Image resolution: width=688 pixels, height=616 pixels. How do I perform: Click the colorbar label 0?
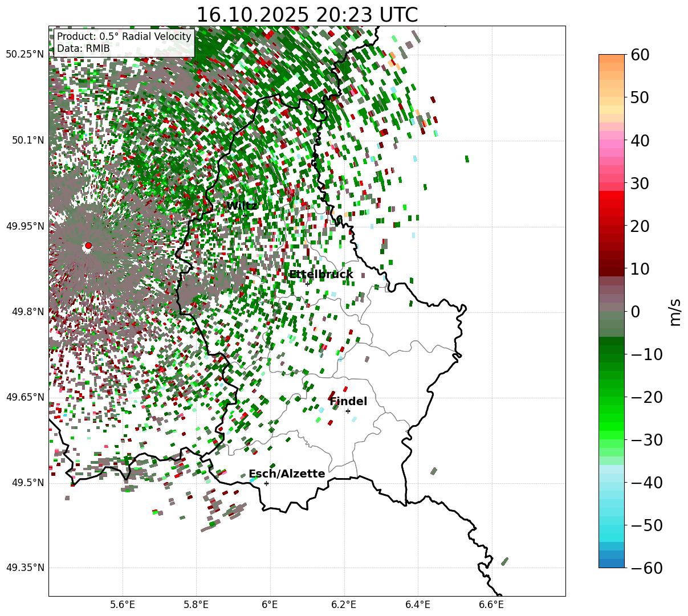pos(636,312)
